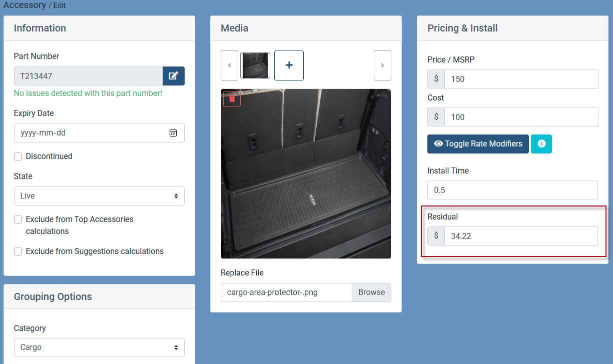Click the cyan info icon button
The height and width of the screenshot is (364, 613).
click(x=541, y=144)
